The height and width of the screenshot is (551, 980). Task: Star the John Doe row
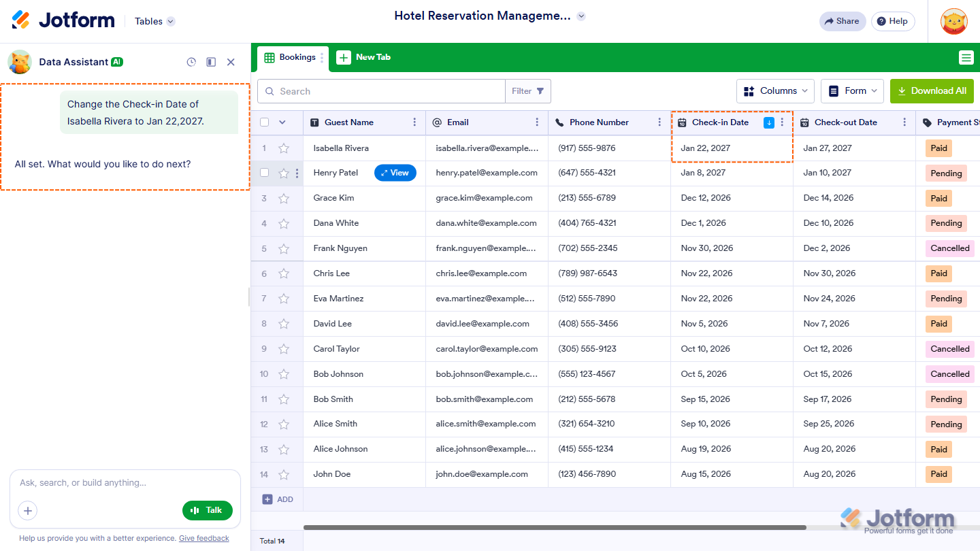(x=284, y=475)
